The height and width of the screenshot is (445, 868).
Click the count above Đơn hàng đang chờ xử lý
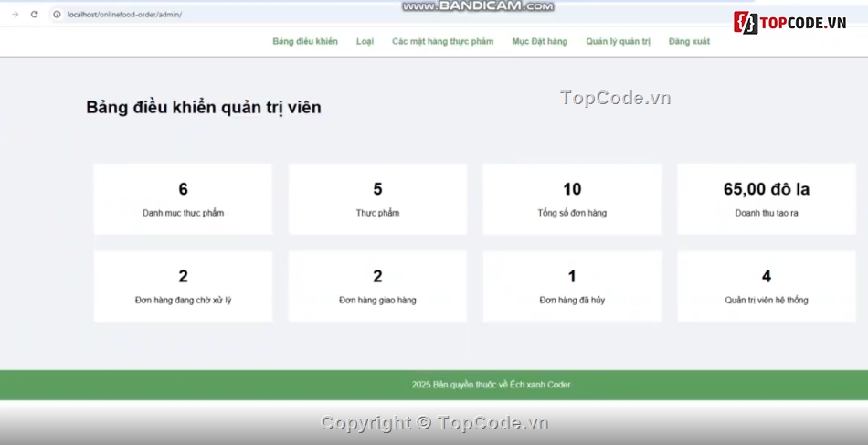click(184, 276)
